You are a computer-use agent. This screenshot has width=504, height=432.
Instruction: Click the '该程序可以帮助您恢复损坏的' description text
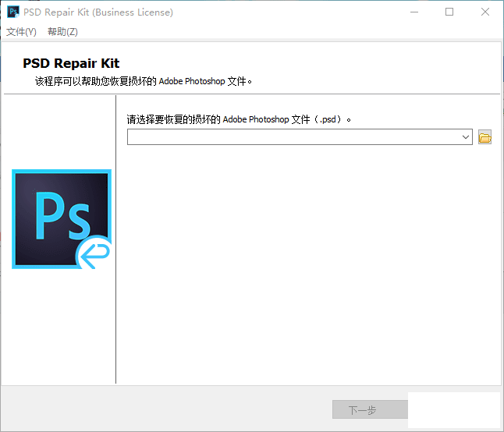[95, 81]
